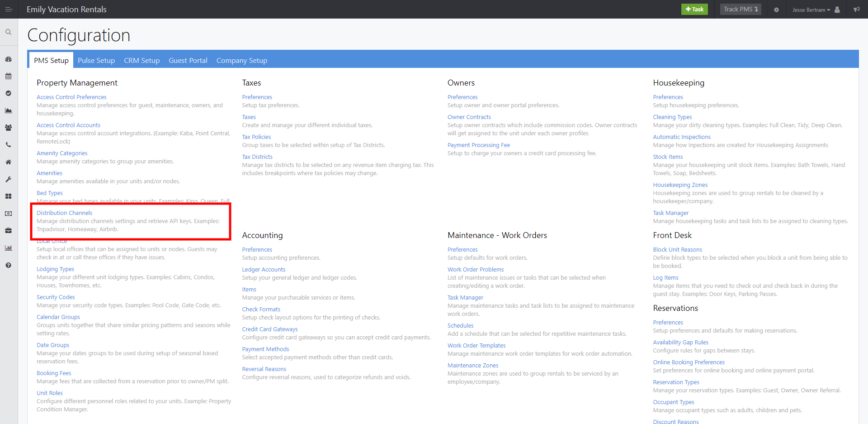Open Task Manager under Housekeeping

pyautogui.click(x=671, y=213)
